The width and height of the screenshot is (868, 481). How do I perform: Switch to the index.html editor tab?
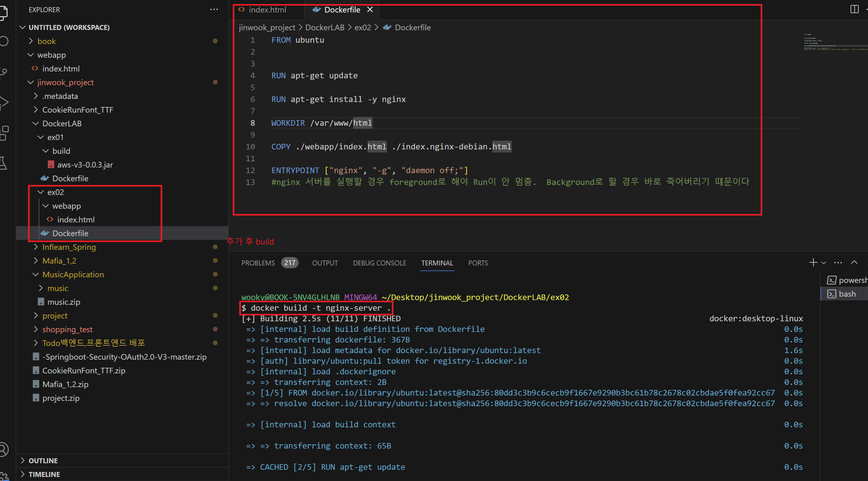click(x=267, y=10)
